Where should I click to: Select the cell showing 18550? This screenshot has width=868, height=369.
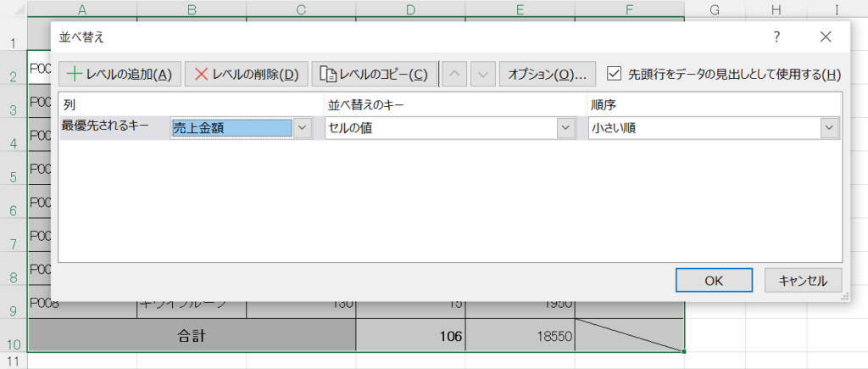[x=520, y=336]
